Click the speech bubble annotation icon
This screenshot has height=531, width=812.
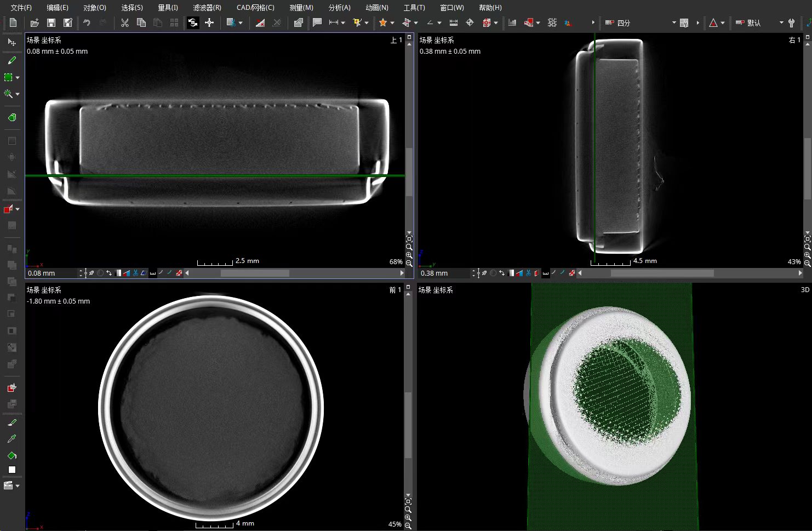tap(317, 22)
